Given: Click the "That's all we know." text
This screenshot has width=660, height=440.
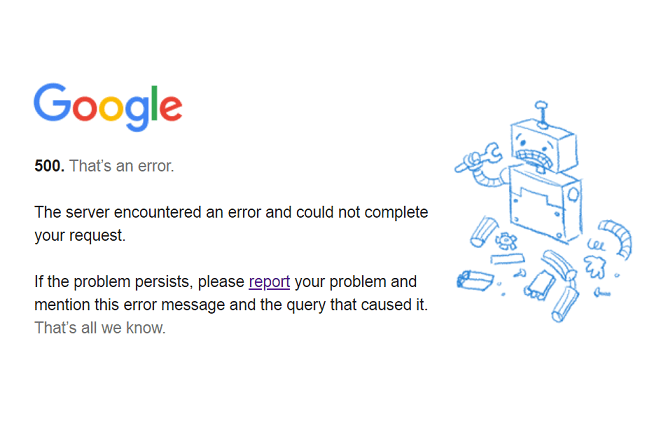Looking at the screenshot, I should [x=100, y=328].
